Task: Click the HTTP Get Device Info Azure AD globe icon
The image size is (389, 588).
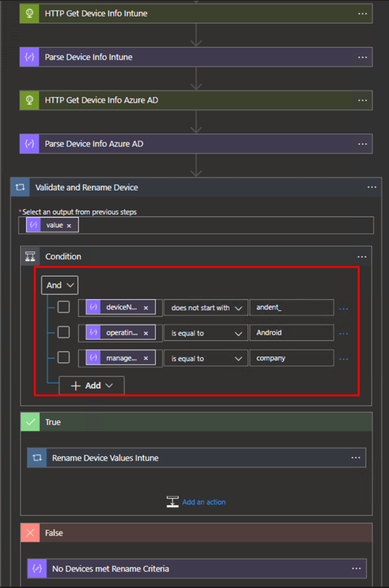Action: (29, 100)
